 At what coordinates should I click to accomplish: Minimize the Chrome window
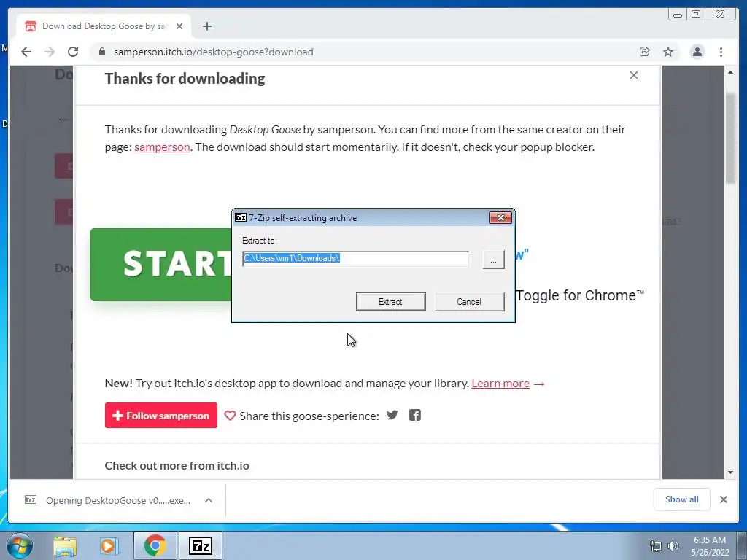coord(678,15)
